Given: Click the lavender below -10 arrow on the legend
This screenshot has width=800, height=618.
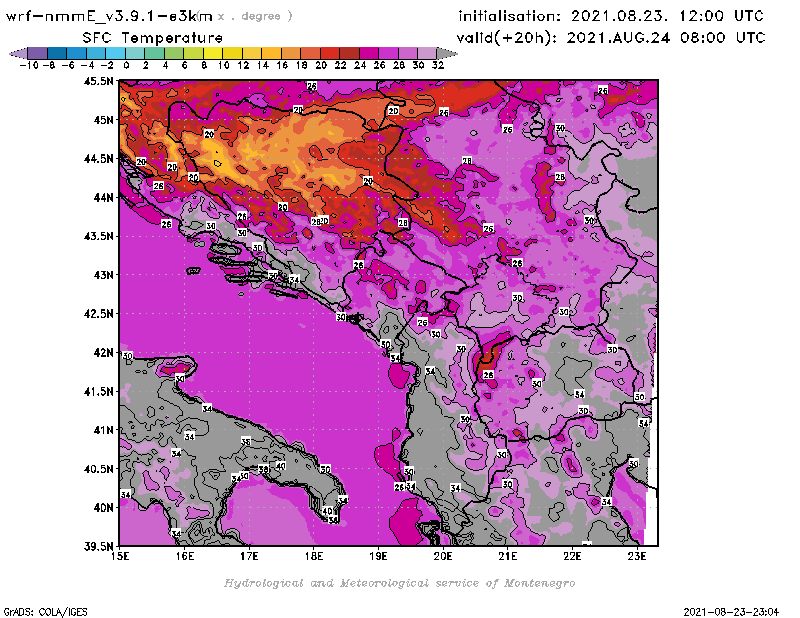Looking at the screenshot, I should point(19,53).
